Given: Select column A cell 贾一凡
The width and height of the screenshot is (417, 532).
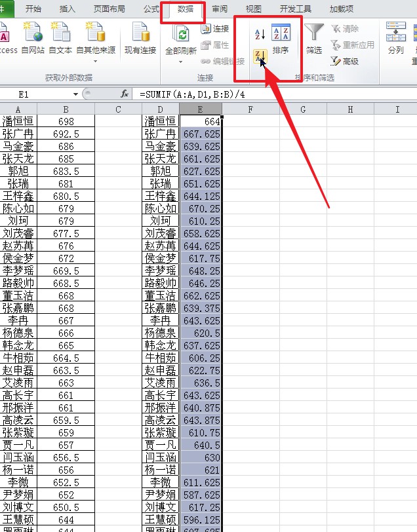Looking at the screenshot, I should point(18,445).
